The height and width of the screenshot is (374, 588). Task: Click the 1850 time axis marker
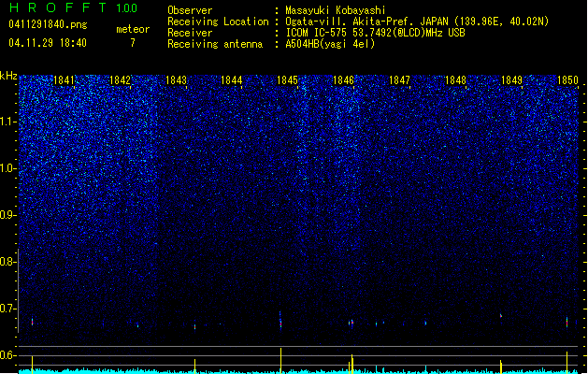tap(567, 80)
